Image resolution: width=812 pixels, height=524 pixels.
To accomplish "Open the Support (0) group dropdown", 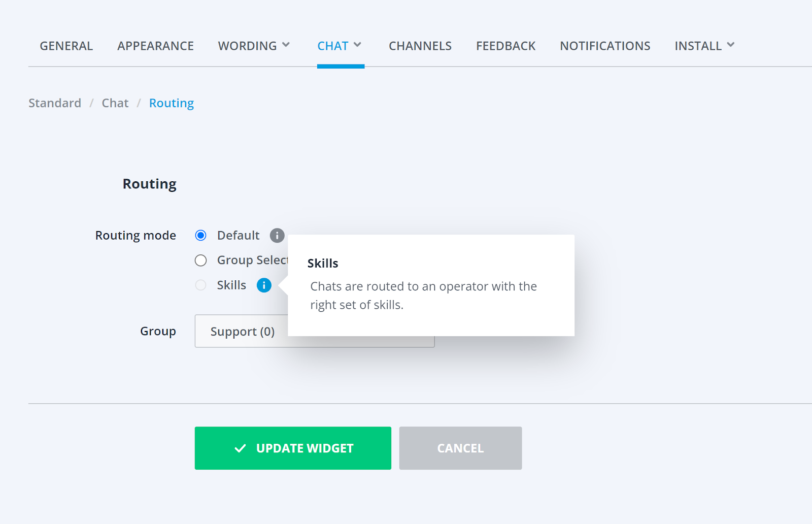I will (x=241, y=332).
